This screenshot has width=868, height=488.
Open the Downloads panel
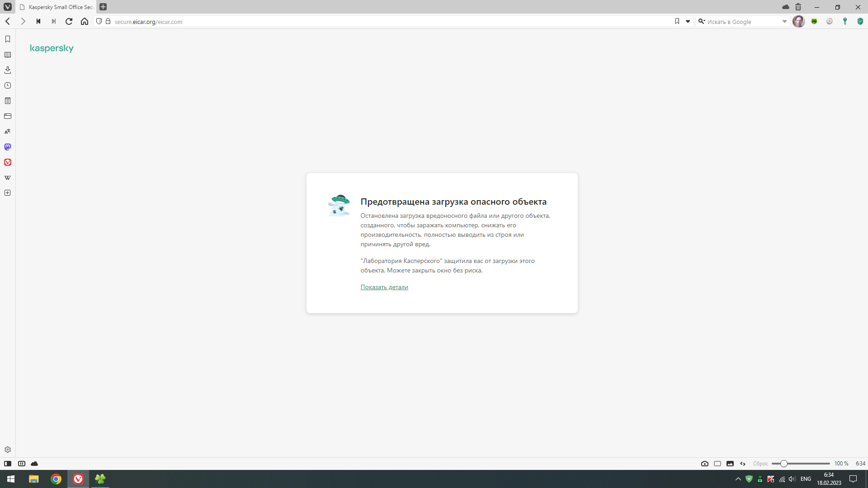tap(8, 70)
